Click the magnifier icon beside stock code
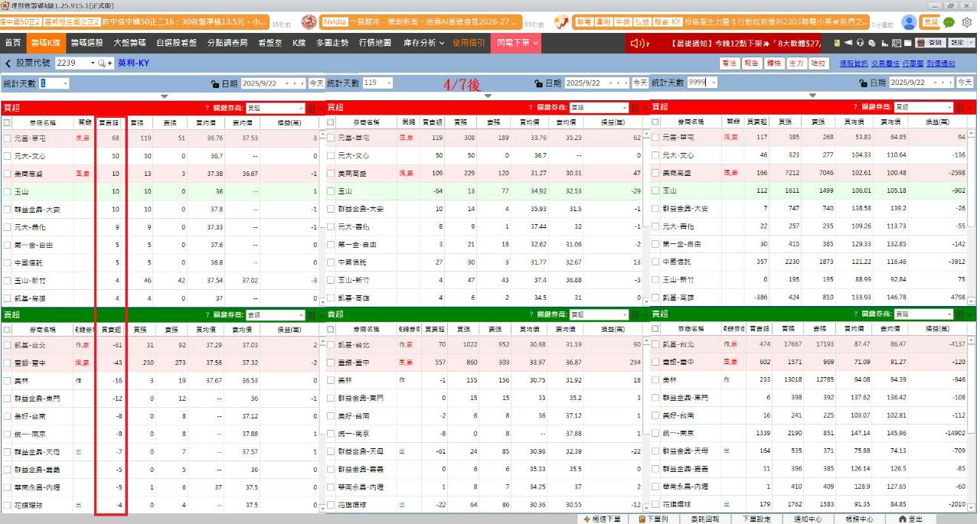This screenshot has height=524, width=980. 102,63
